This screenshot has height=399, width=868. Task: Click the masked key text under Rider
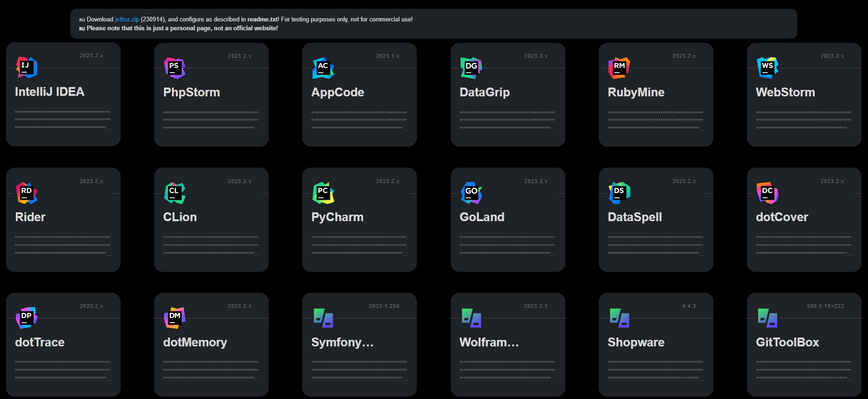pyautogui.click(x=63, y=245)
